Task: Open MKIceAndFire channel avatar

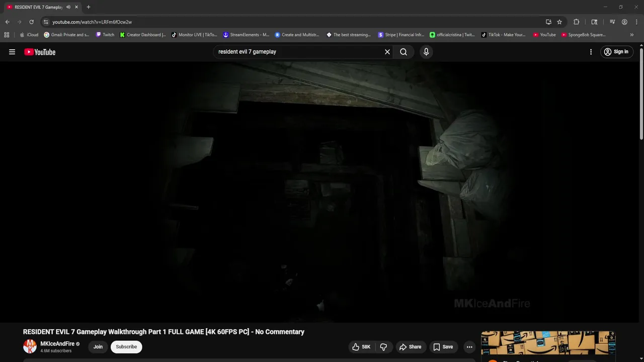Action: click(x=30, y=346)
